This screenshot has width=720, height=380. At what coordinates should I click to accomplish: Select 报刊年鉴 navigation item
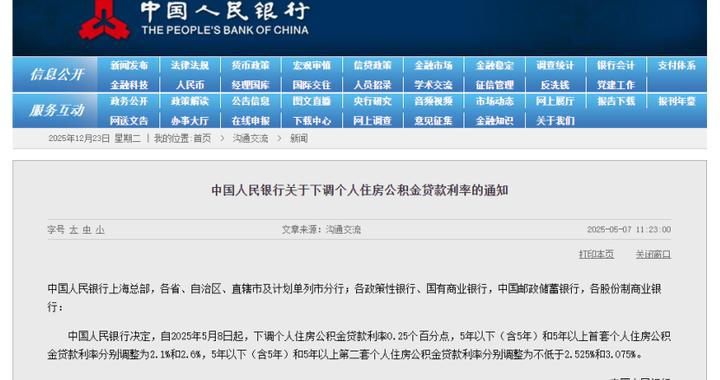click(677, 101)
